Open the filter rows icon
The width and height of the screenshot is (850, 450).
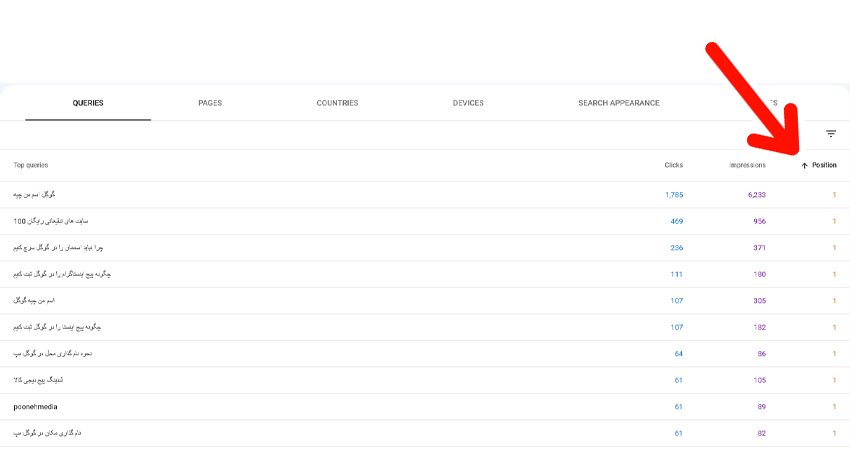[x=830, y=133]
